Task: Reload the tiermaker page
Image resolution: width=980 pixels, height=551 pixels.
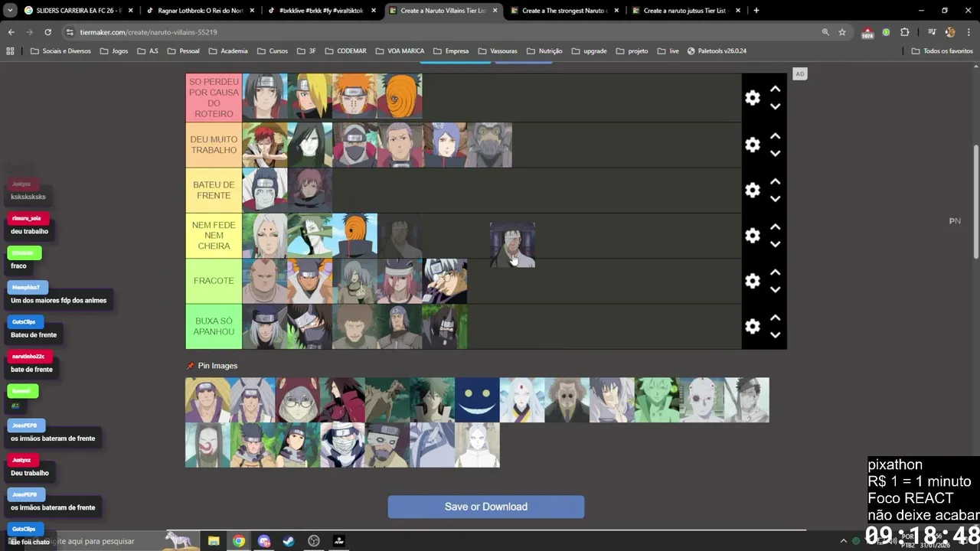Action: (47, 32)
